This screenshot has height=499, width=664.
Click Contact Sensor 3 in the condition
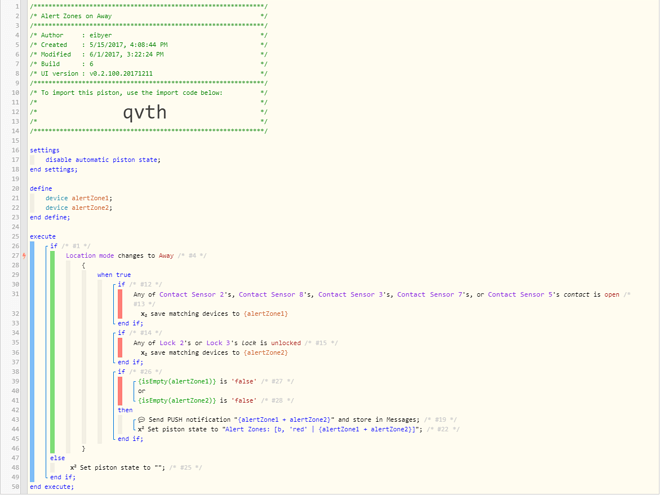point(351,294)
